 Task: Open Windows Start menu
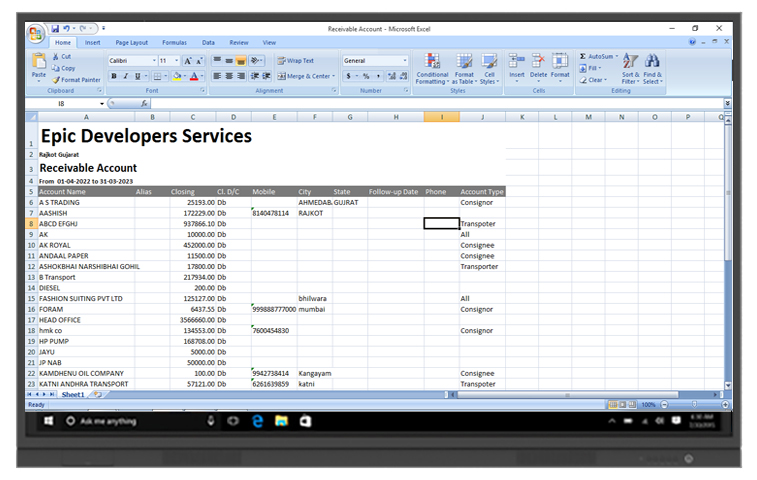[48, 421]
